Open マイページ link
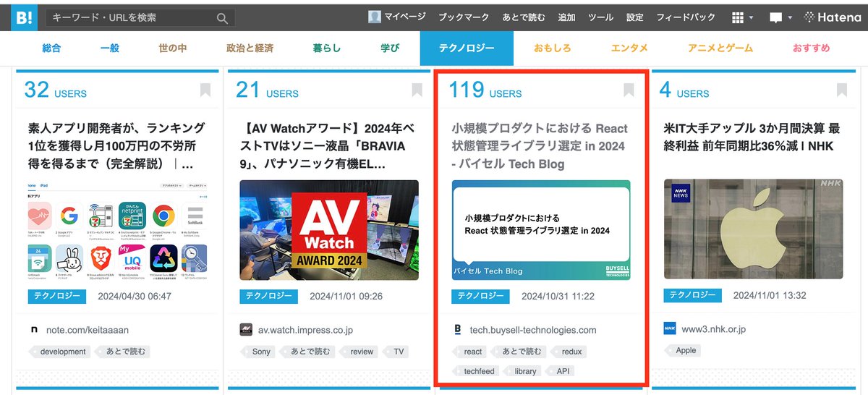 point(406,17)
